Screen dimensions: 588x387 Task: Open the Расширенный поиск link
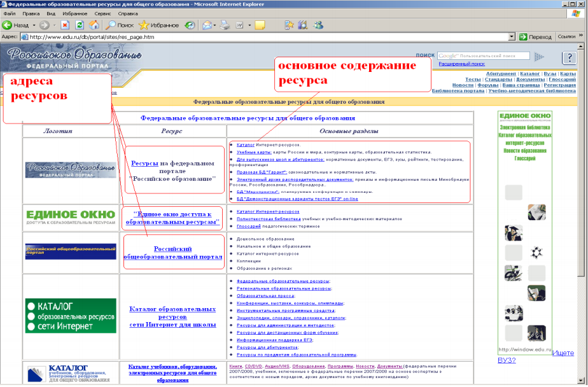(x=461, y=64)
